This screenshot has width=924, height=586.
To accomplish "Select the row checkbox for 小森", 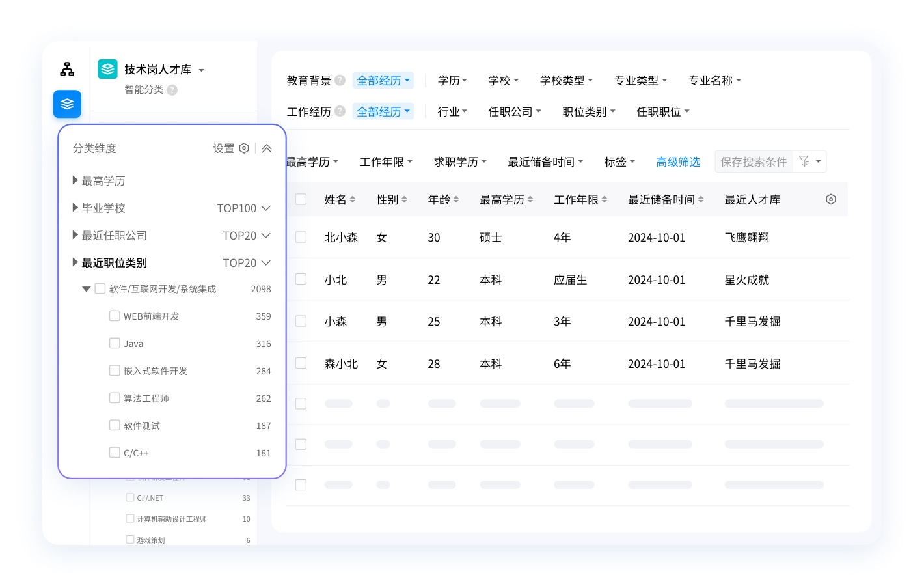I will [301, 321].
